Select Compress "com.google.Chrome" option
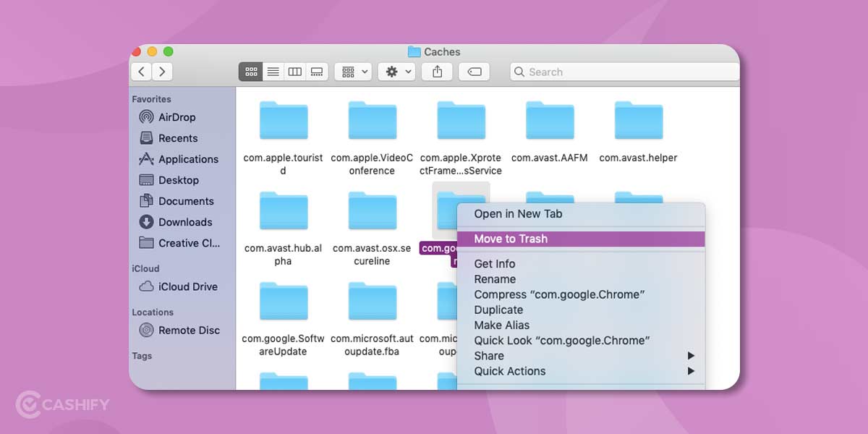This screenshot has height=434, width=868. pos(561,294)
